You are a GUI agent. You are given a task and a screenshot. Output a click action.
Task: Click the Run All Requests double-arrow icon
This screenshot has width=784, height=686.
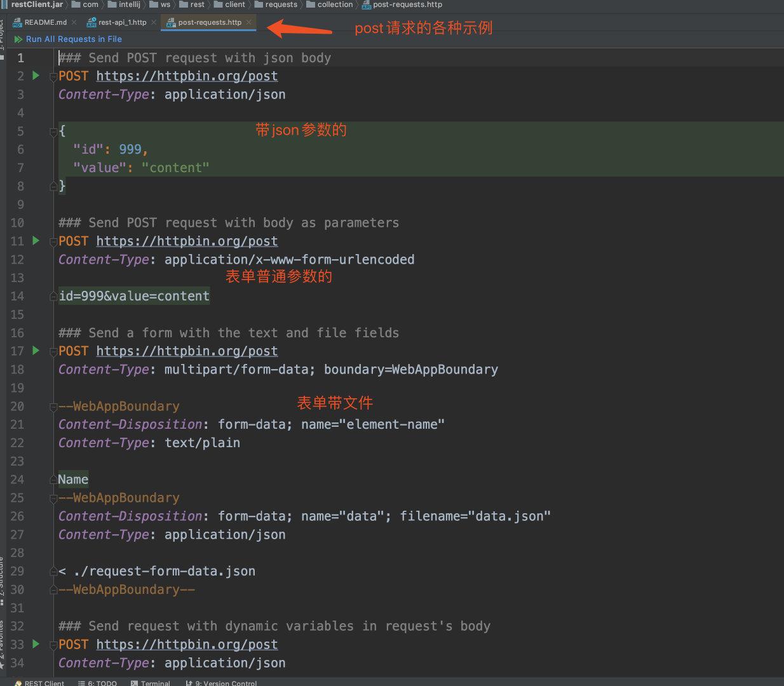click(18, 39)
